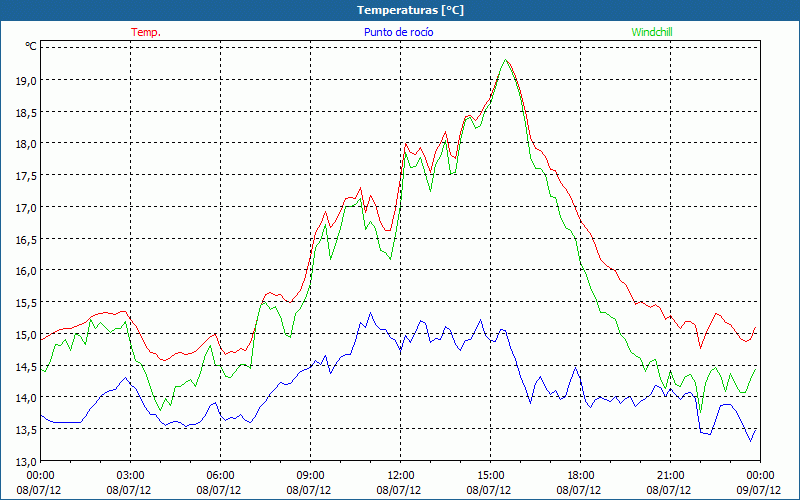The width and height of the screenshot is (800, 500).
Task: Click the '08/07/12' date below 06:00
Action: (219, 491)
